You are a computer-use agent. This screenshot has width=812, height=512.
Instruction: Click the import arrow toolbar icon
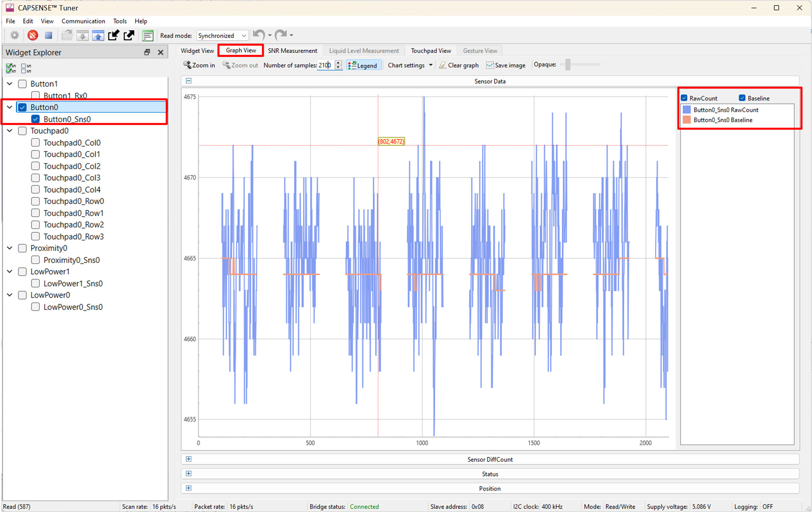(114, 35)
